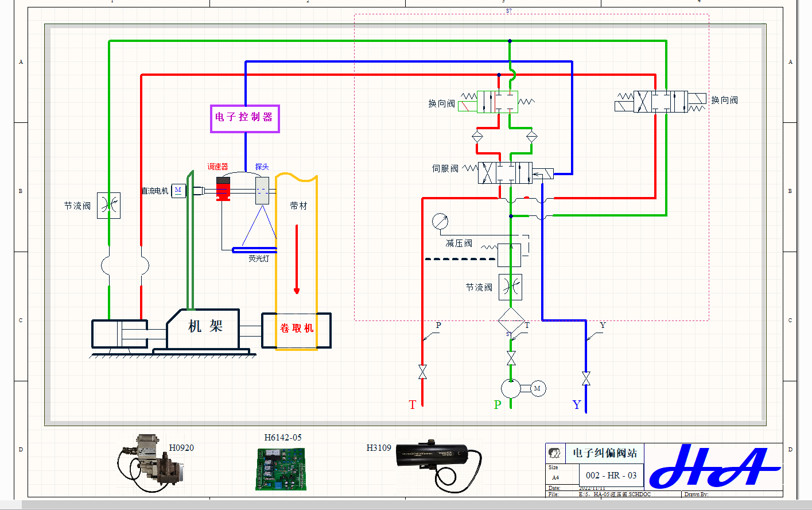Select the H0920 part number label
The width and height of the screenshot is (812, 510).
click(181, 448)
